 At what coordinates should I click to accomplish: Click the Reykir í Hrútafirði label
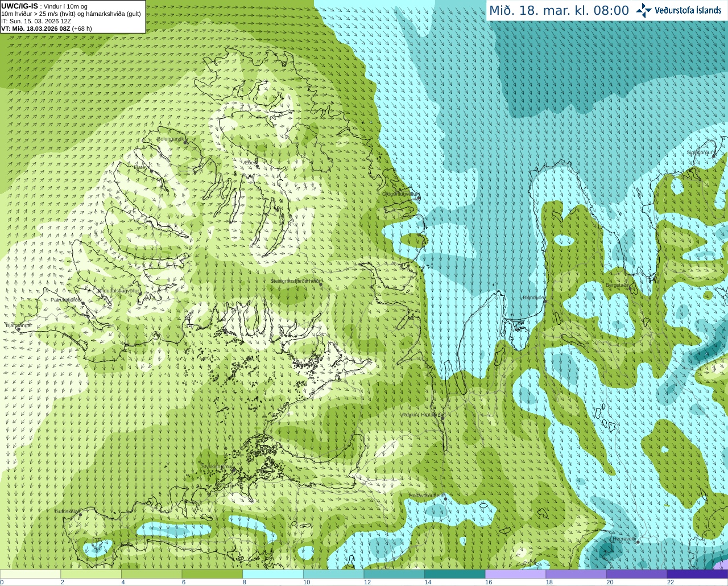[x=422, y=415]
